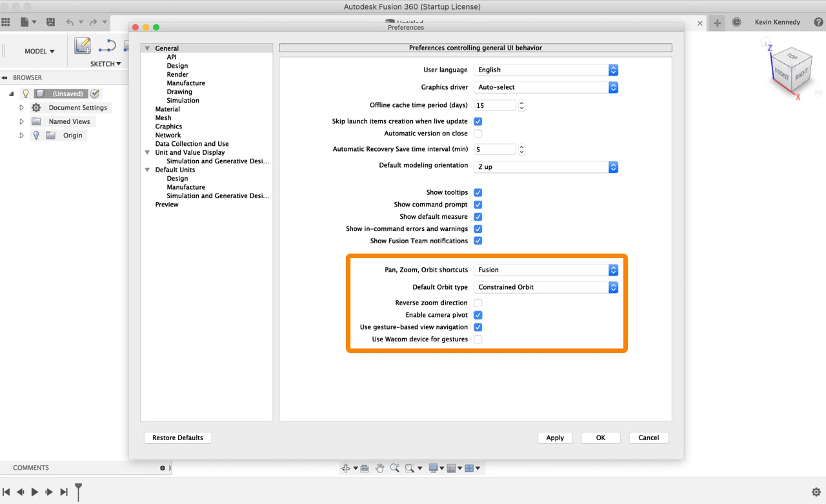Open the MODEL workspace dropdown

pyautogui.click(x=39, y=51)
